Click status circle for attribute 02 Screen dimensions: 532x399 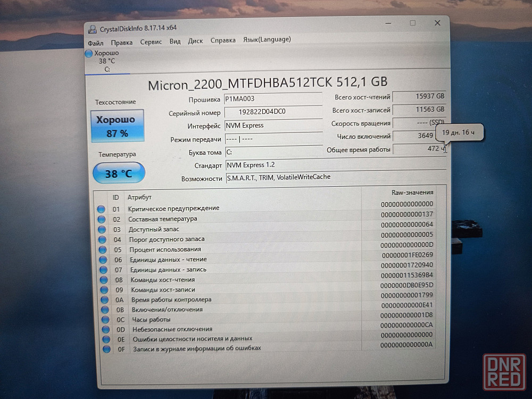point(102,219)
